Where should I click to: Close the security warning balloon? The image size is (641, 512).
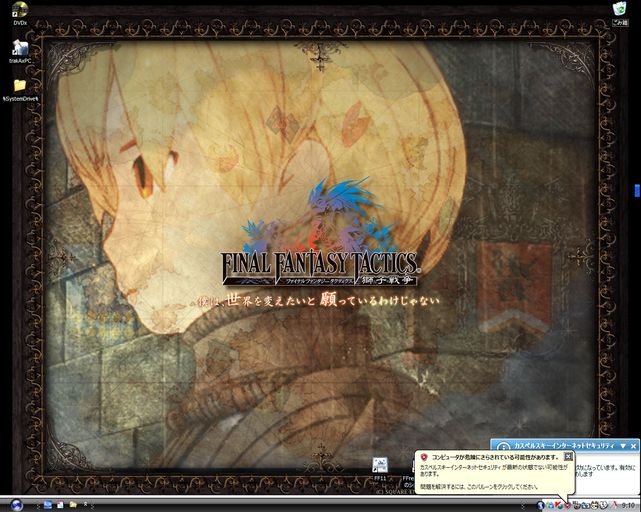coord(568,456)
